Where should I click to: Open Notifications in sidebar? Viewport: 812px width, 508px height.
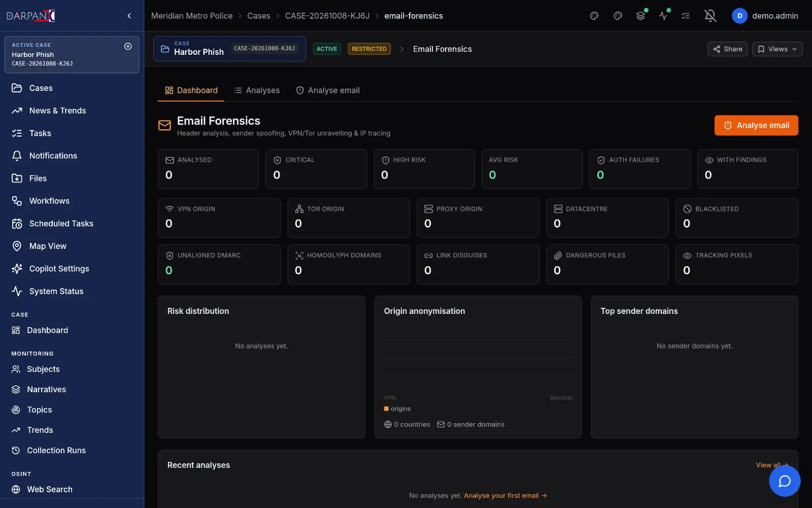pyautogui.click(x=72, y=156)
